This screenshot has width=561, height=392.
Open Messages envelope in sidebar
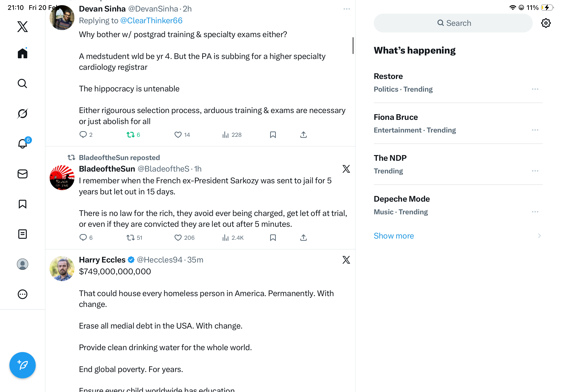23,174
